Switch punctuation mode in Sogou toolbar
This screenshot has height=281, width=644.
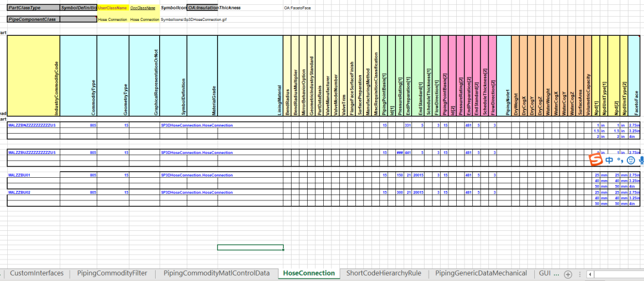(x=621, y=160)
